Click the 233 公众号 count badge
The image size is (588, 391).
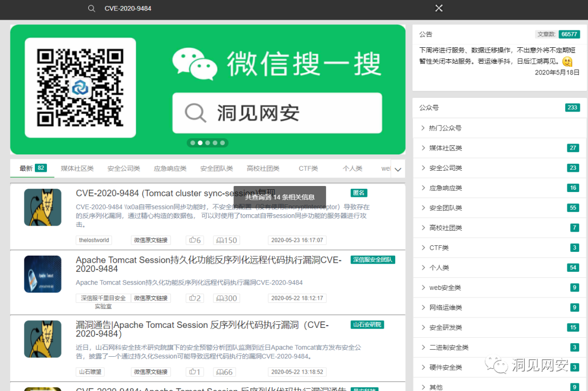pyautogui.click(x=572, y=108)
